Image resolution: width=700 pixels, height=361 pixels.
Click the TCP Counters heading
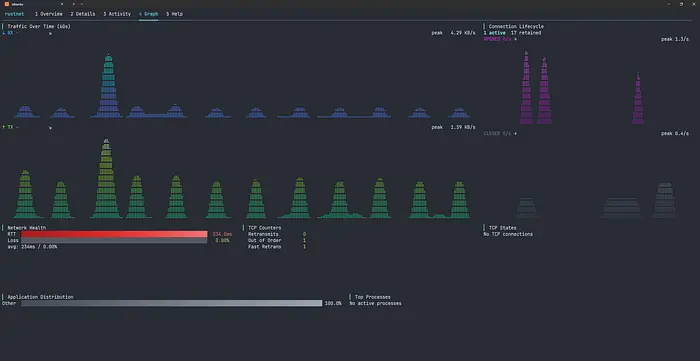point(265,228)
